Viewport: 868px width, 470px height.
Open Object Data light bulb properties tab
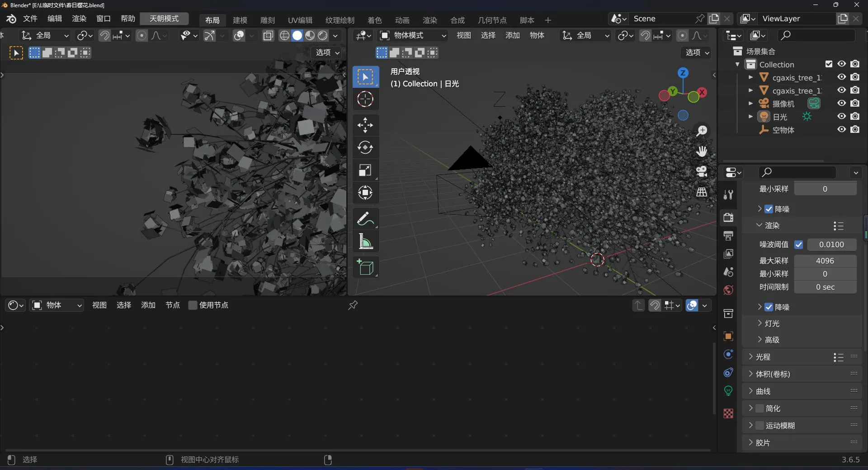pos(728,391)
